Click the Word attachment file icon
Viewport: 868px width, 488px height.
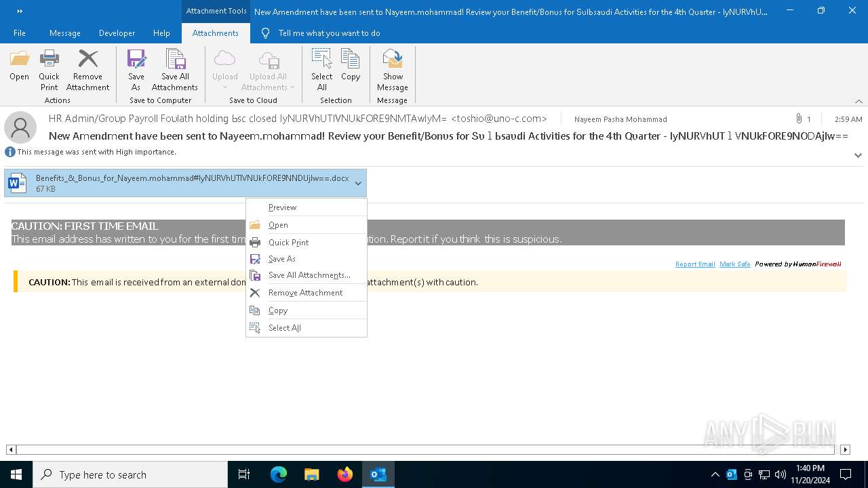pyautogui.click(x=18, y=183)
